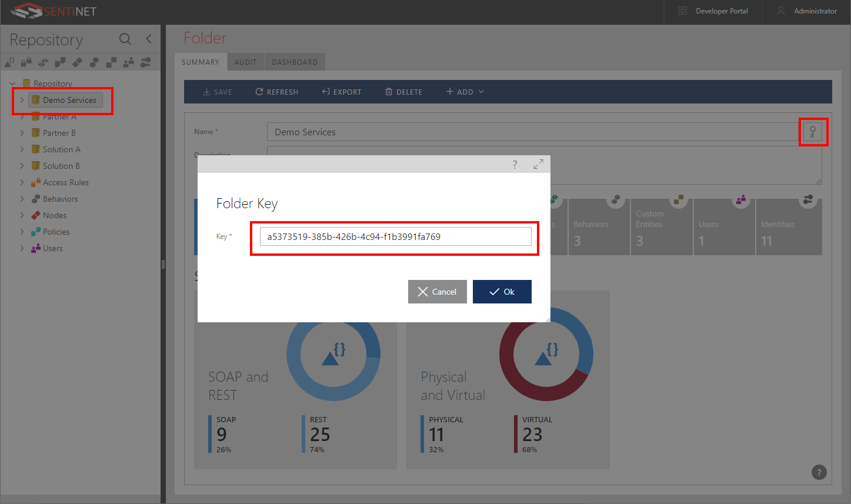Click the round help button bottom right
This screenshot has width=851, height=504.
pyautogui.click(x=819, y=472)
